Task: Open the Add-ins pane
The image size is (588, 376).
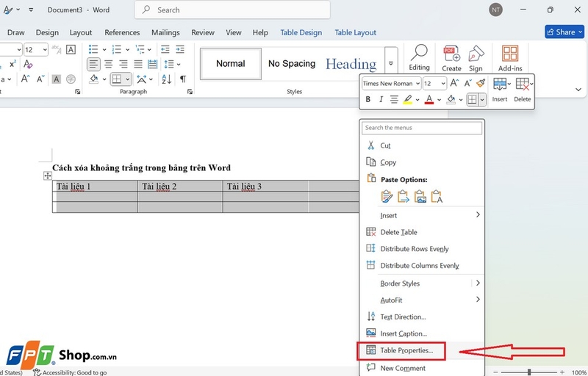Action: tap(509, 57)
